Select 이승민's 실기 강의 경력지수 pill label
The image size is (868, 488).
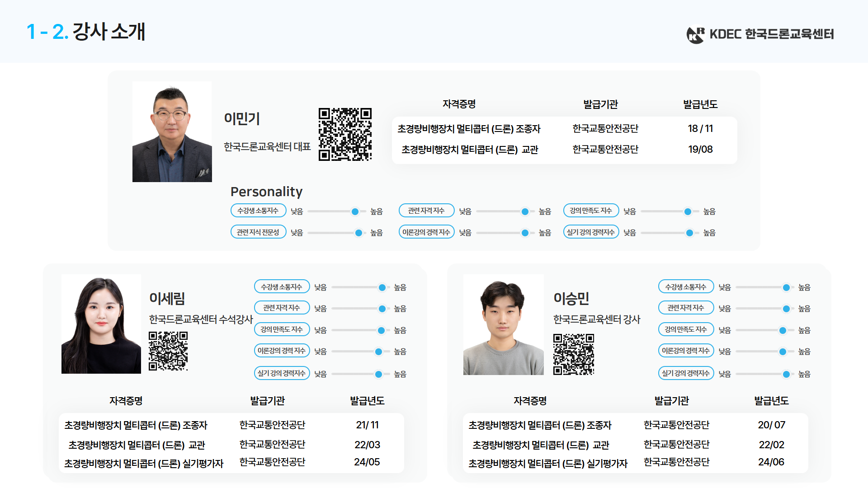click(x=686, y=373)
